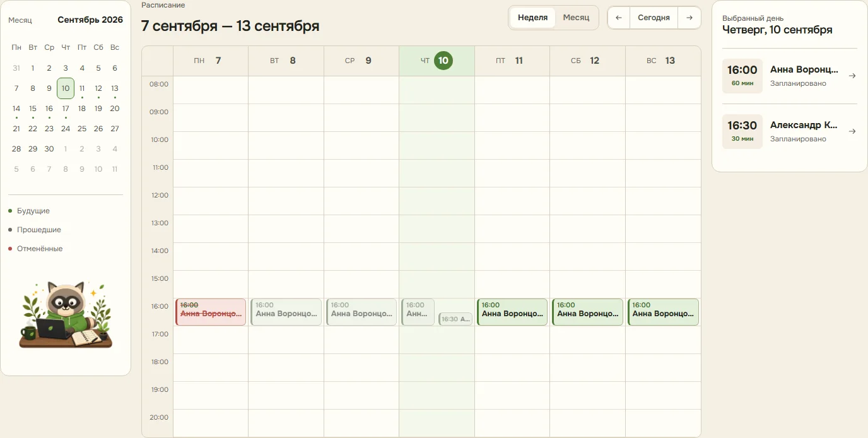This screenshot has height=438, width=868.
Task: Open the arrow on Анна Воронц… 16:00 side card
Action: coord(852,76)
